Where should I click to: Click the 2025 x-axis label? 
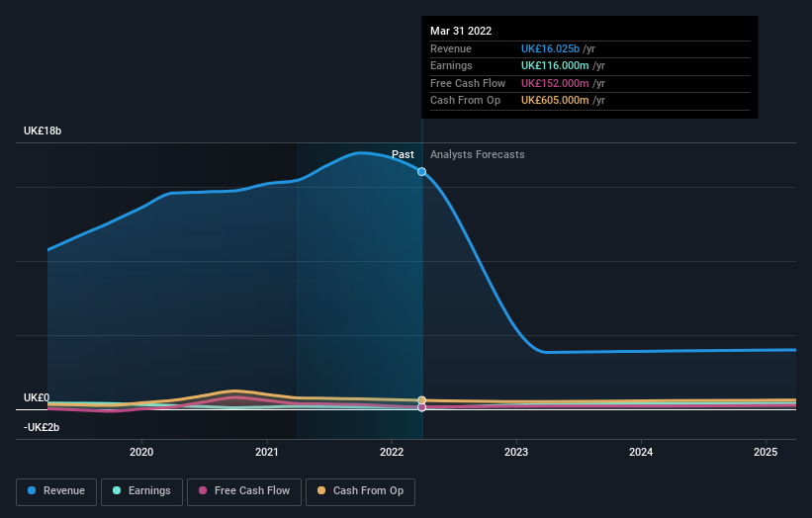[766, 452]
